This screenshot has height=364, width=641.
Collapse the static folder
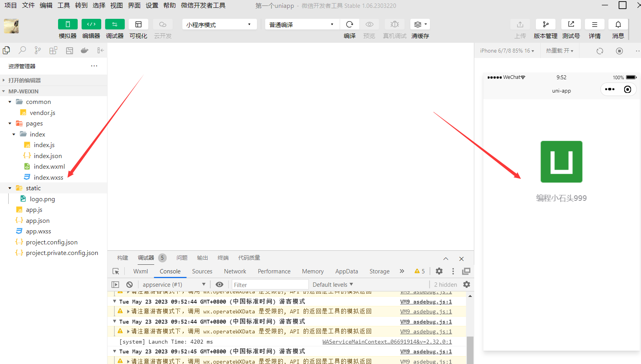coord(10,188)
